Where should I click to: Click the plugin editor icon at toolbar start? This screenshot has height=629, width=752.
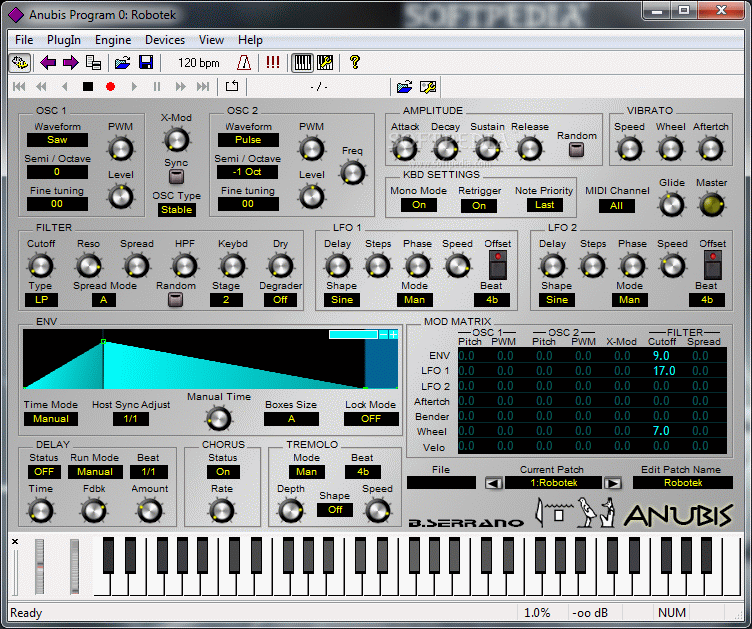(x=20, y=63)
